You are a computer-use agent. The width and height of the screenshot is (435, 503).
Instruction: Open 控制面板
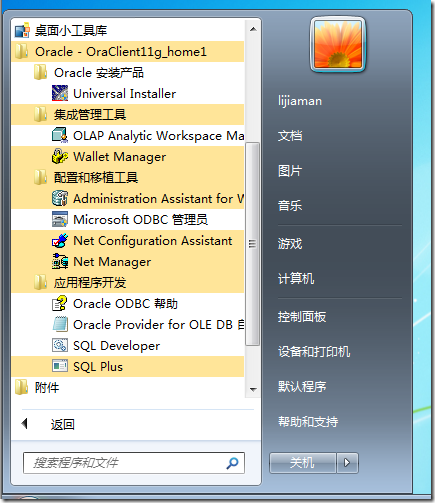tap(302, 317)
